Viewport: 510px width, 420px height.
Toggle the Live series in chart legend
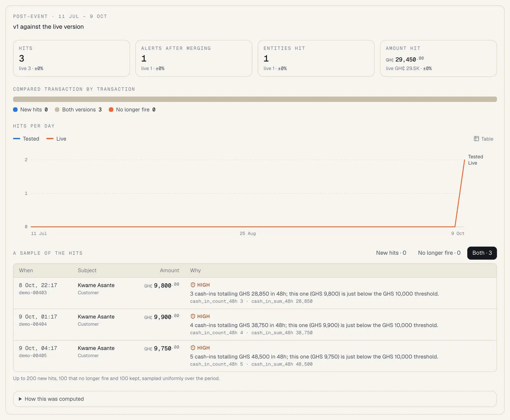click(56, 139)
